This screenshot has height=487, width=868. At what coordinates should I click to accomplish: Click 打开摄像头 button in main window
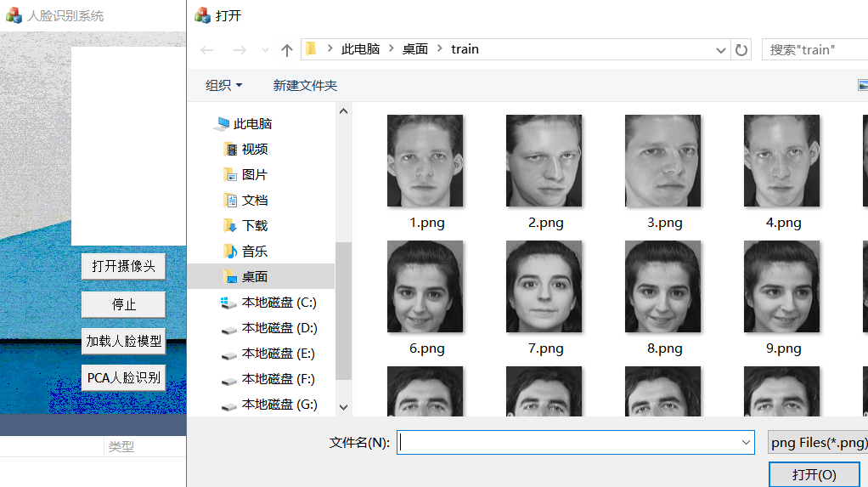pyautogui.click(x=123, y=266)
